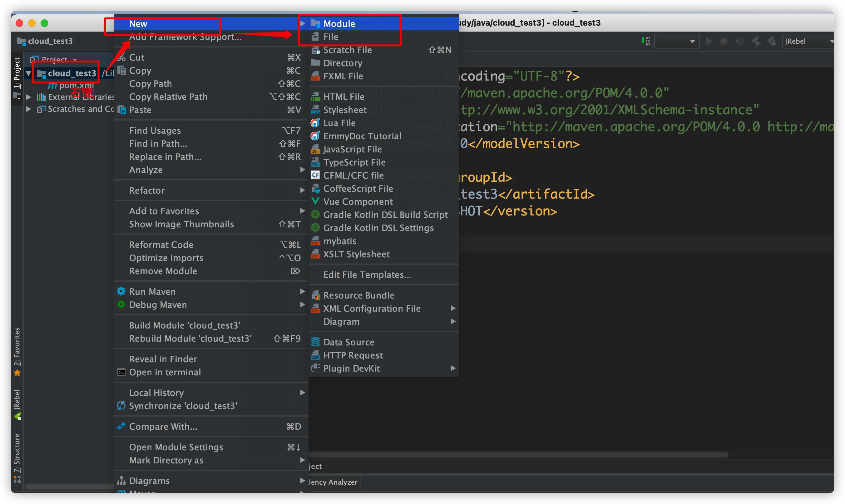Click the Directory folder icon
Screen dimensions: 845x504
(x=315, y=63)
